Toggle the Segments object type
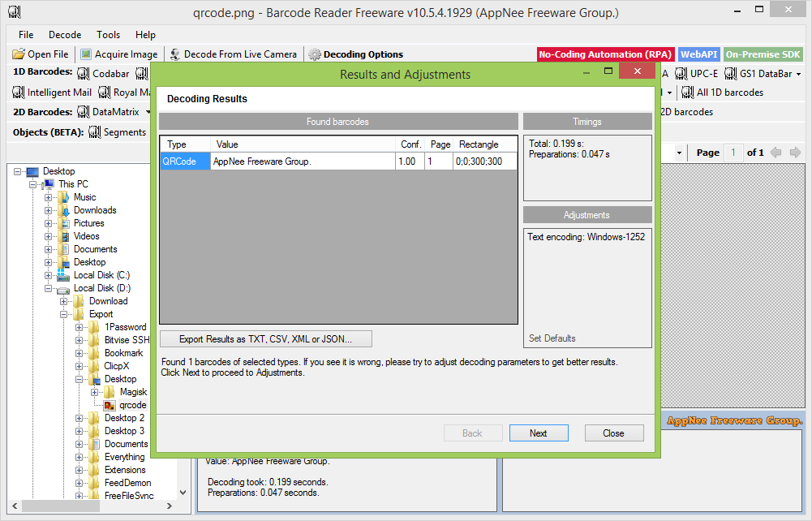This screenshot has width=812, height=521. (x=117, y=132)
